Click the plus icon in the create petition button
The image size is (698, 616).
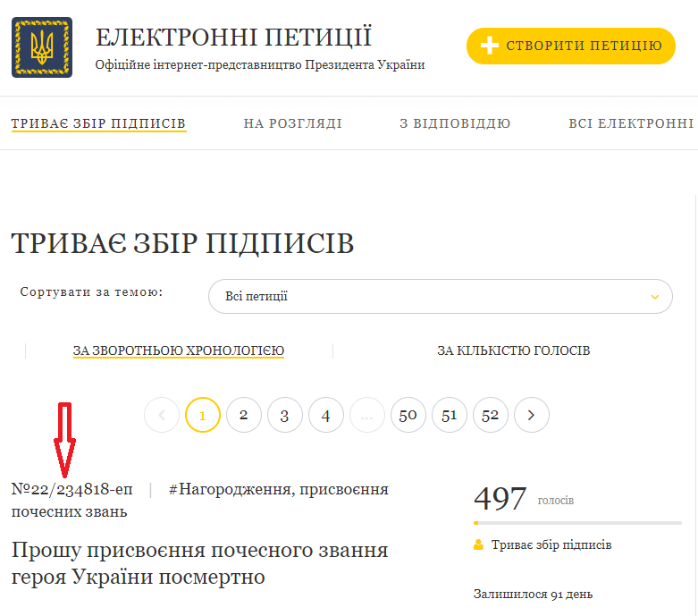click(489, 46)
